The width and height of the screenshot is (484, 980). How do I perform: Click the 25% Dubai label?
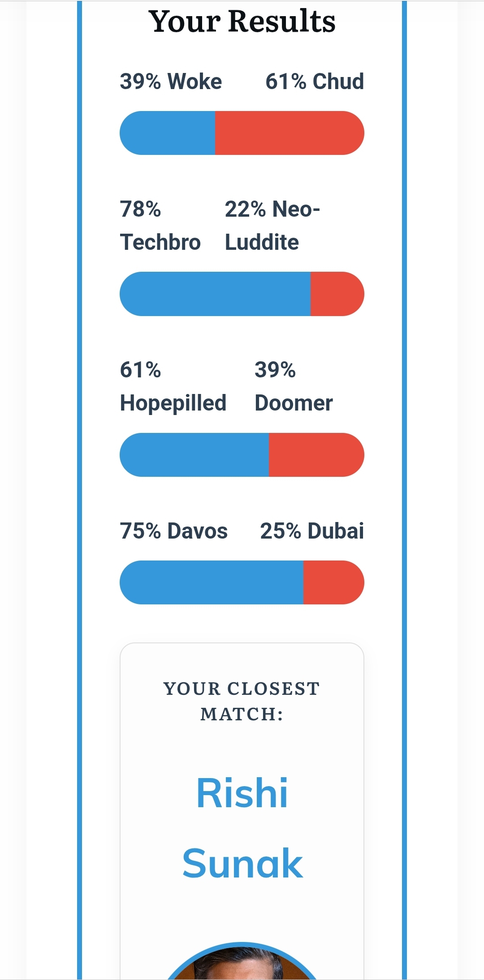[312, 531]
